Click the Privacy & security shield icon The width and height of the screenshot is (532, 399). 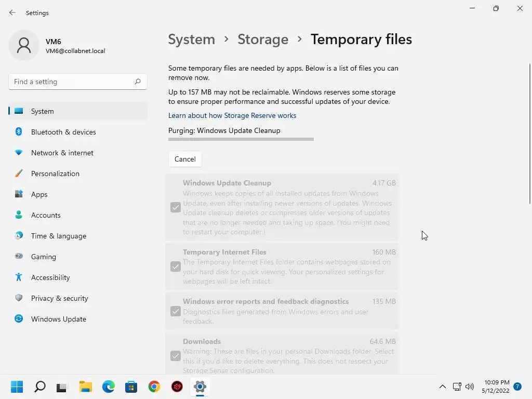(19, 298)
